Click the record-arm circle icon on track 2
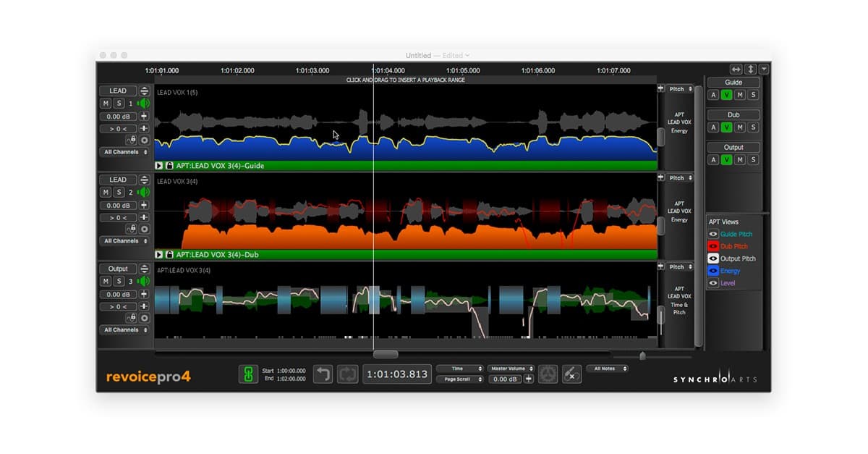 click(144, 229)
